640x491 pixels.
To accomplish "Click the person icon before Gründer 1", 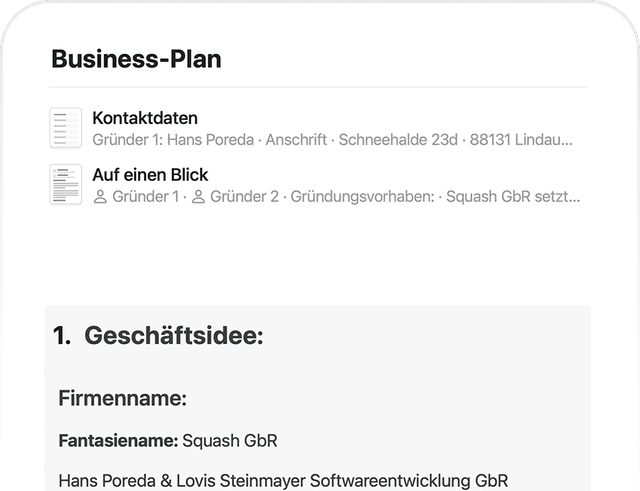I will (100, 197).
